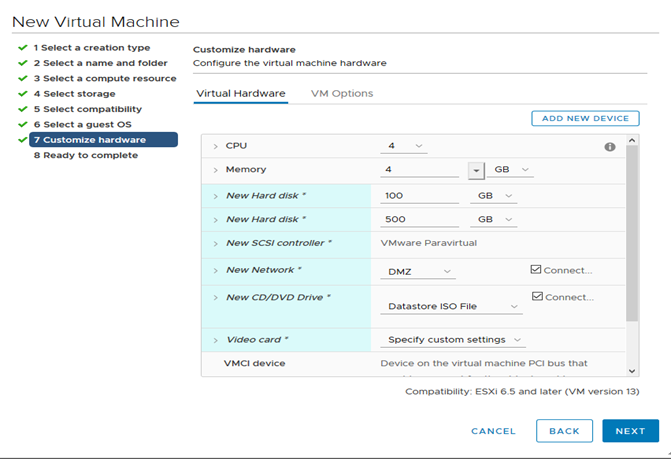The width and height of the screenshot is (671, 459).
Task: Open the memory size preset arrow button
Action: 476,171
